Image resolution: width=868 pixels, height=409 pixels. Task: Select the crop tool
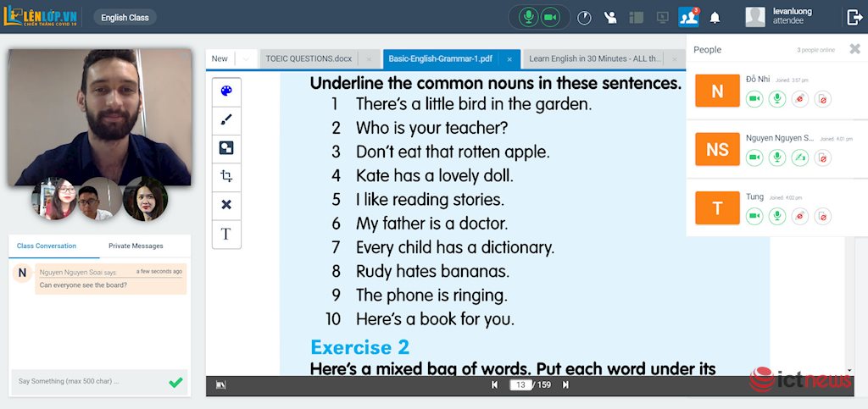click(x=226, y=176)
